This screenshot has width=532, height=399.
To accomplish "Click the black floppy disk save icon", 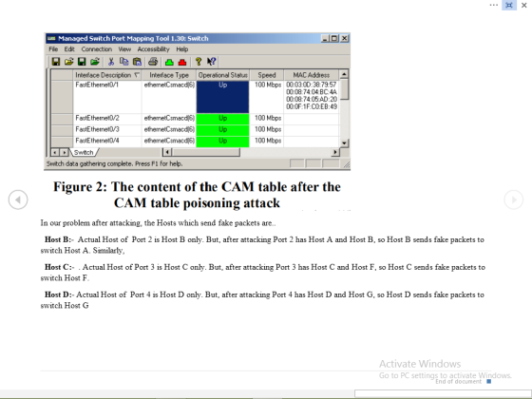I will [x=56, y=62].
